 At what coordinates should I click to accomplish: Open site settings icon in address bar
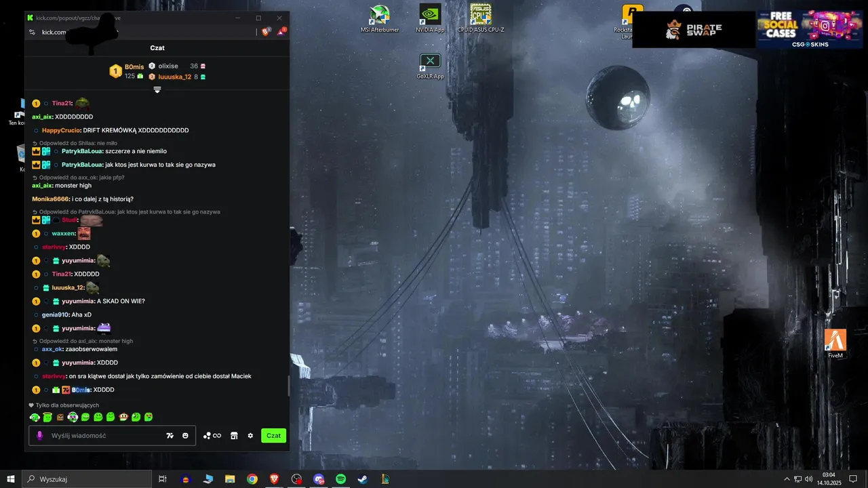click(x=32, y=32)
